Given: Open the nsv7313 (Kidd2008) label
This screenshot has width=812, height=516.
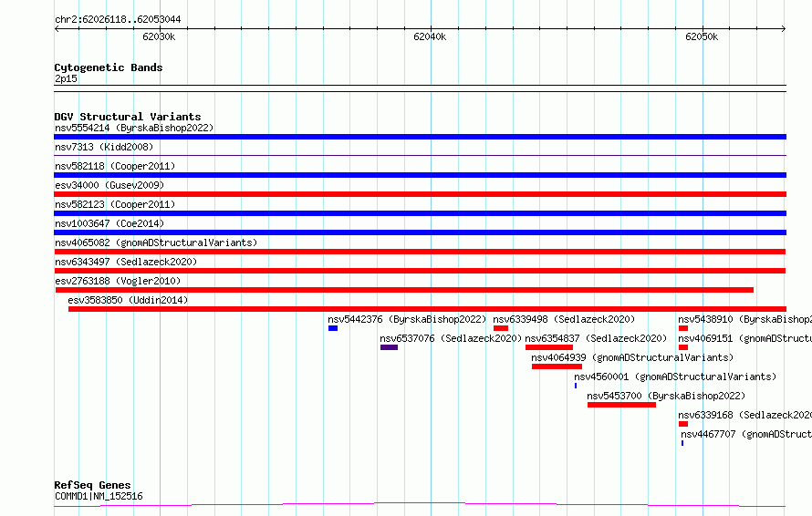Looking at the screenshot, I should click(x=104, y=147).
